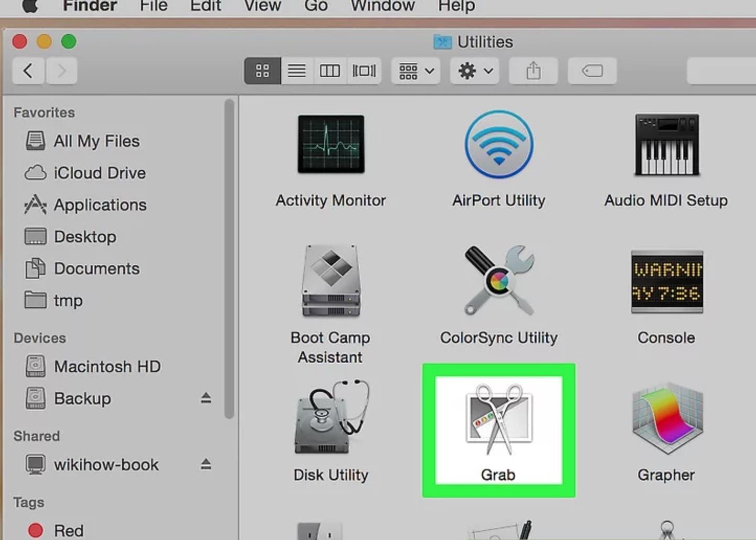Open the Finder menu
Image resolution: width=756 pixels, height=540 pixels.
coord(90,6)
